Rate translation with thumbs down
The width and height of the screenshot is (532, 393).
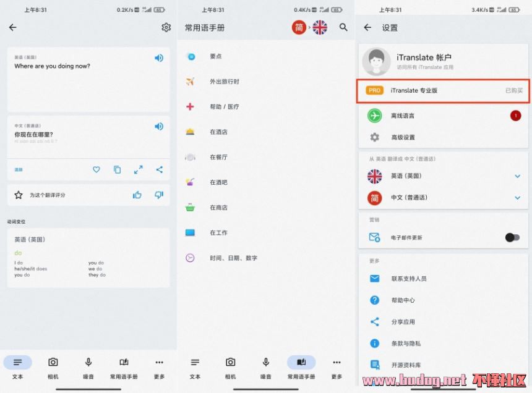[x=159, y=195]
